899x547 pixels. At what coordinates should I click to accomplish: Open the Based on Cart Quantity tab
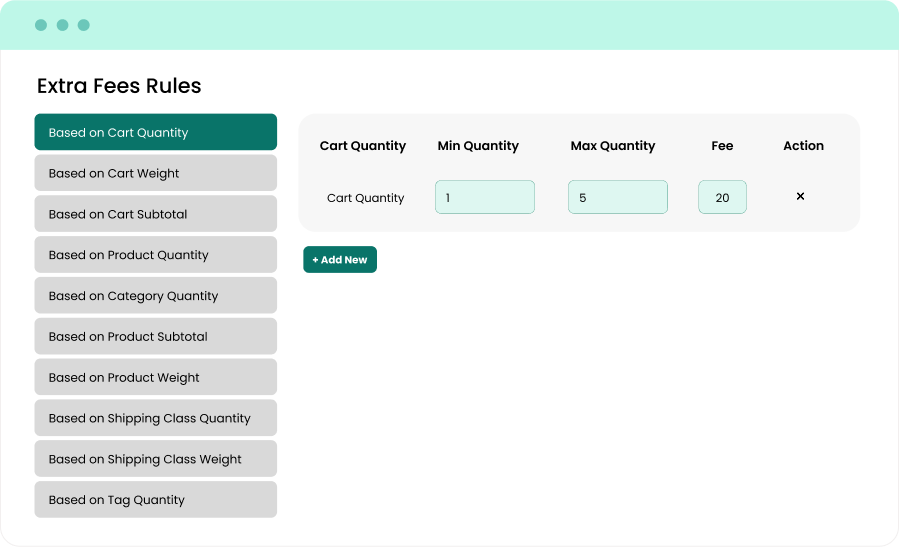pos(155,132)
